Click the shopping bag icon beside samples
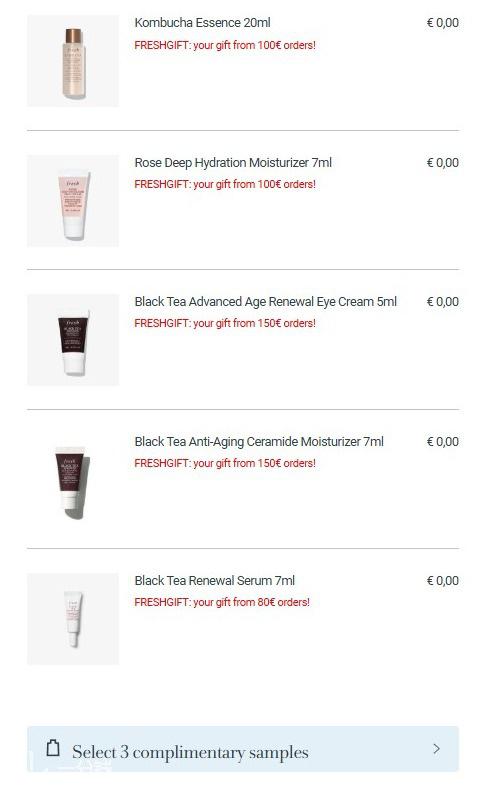493x791 pixels. [53, 748]
